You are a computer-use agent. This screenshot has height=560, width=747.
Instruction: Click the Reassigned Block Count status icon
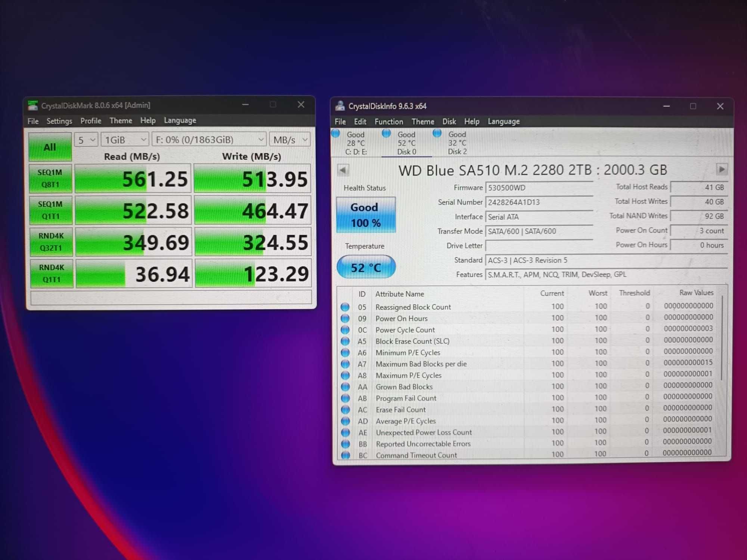click(345, 307)
